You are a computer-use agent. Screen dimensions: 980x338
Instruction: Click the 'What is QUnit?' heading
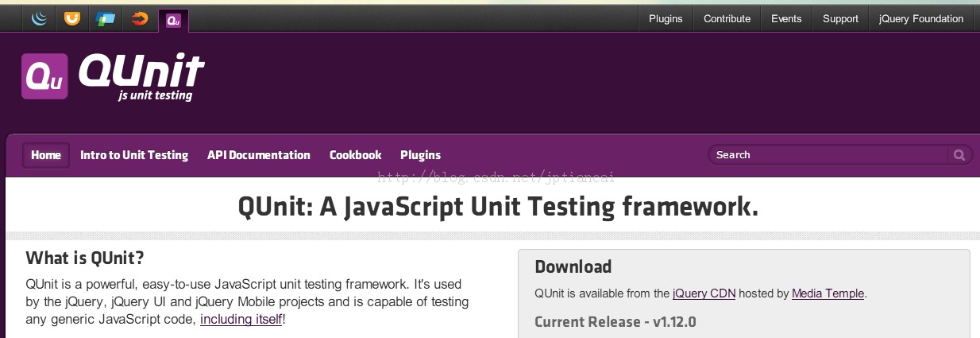[85, 258]
